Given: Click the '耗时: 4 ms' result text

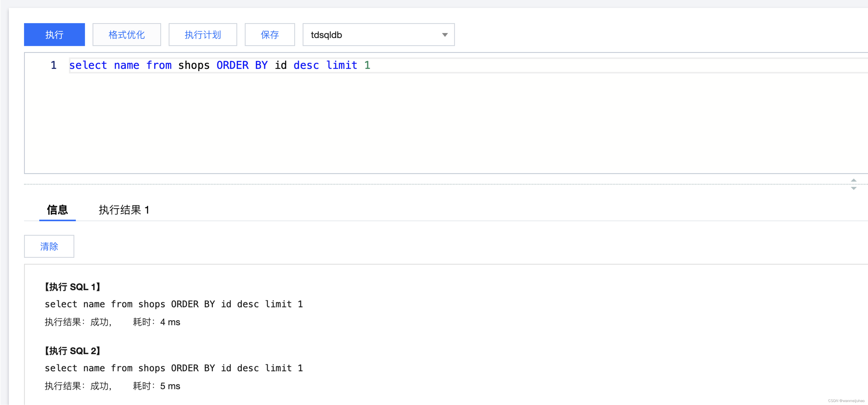Looking at the screenshot, I should pos(157,322).
